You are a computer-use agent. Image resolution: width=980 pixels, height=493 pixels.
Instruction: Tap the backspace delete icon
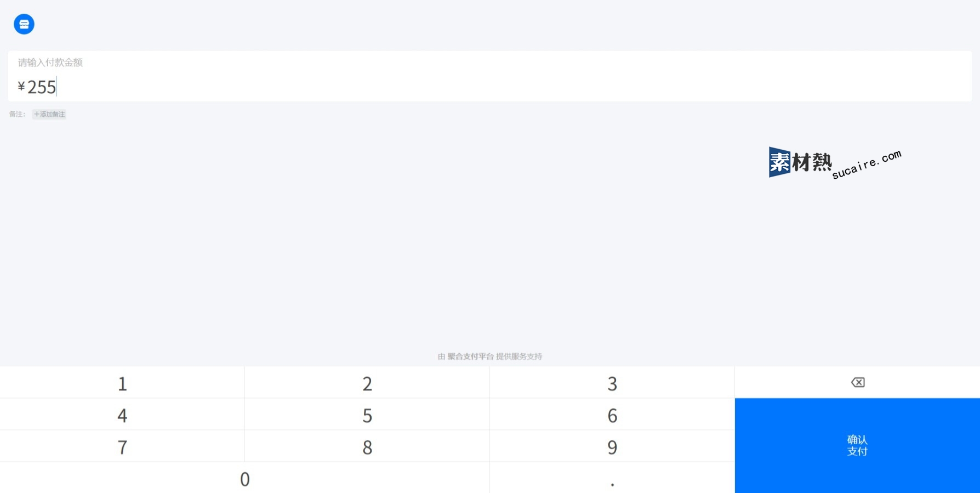coord(857,382)
